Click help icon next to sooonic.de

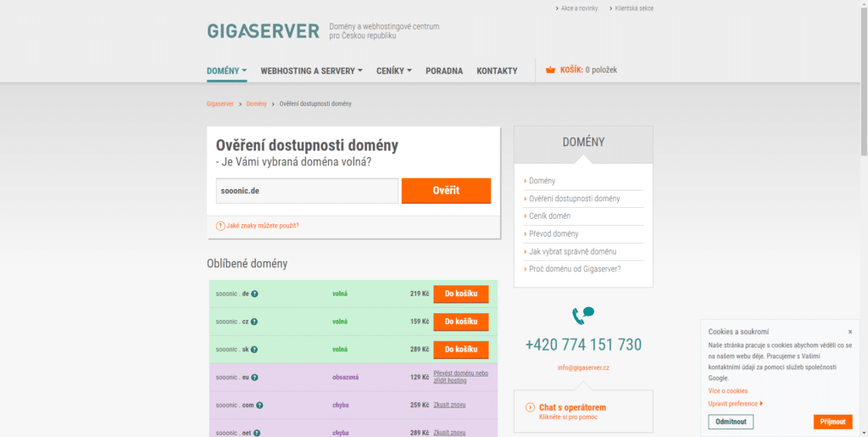coord(254,294)
